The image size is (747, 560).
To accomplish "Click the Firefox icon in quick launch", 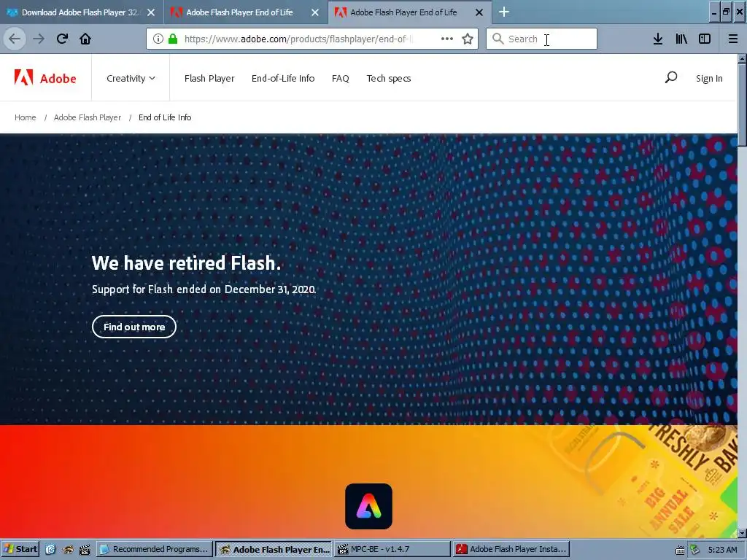I will [x=68, y=550].
